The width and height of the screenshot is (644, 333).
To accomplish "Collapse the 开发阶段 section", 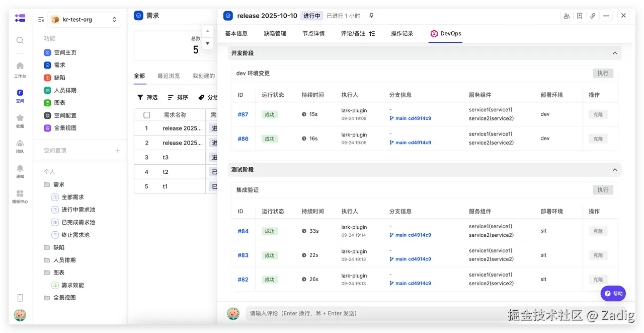I will [614, 53].
